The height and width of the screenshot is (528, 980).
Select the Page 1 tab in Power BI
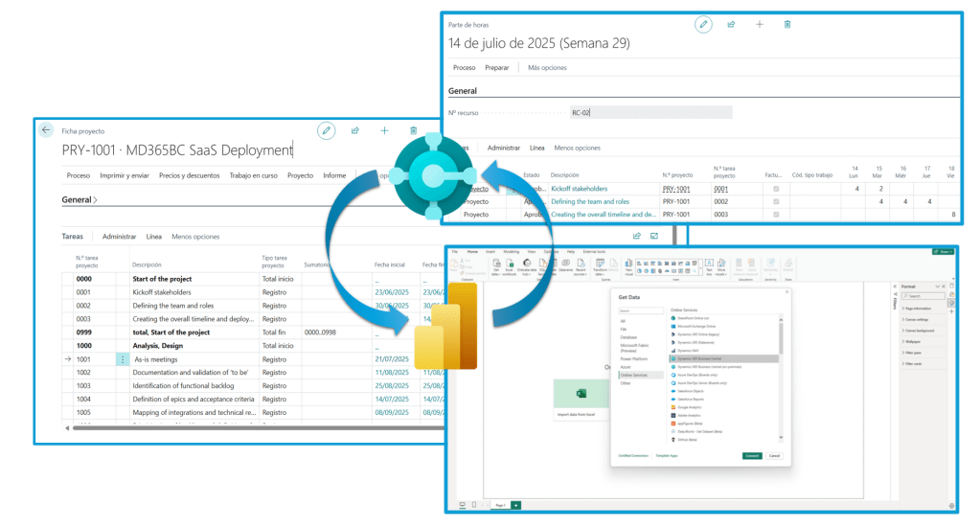click(x=500, y=505)
